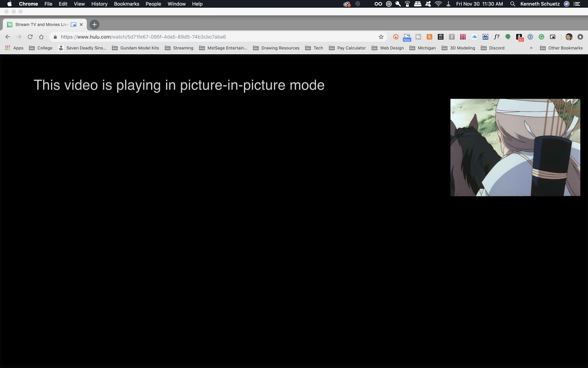Open the Grammarly extension

(541, 37)
